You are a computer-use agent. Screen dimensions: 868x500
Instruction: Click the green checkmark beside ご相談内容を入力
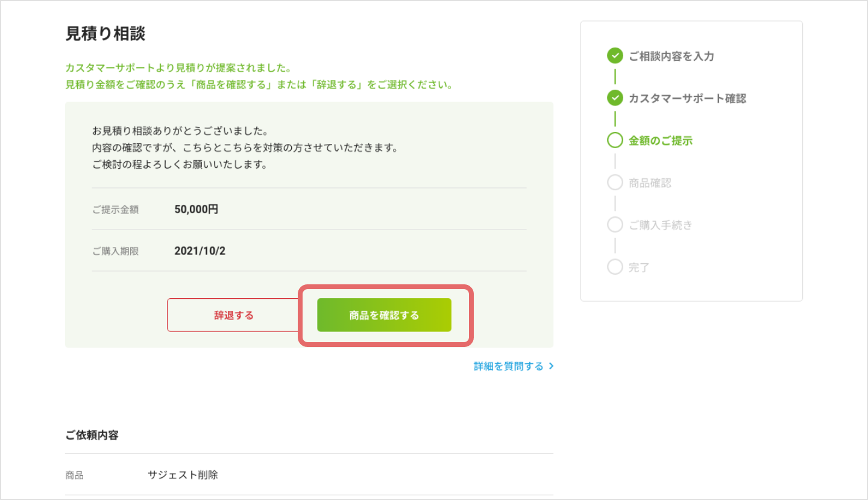pos(615,56)
